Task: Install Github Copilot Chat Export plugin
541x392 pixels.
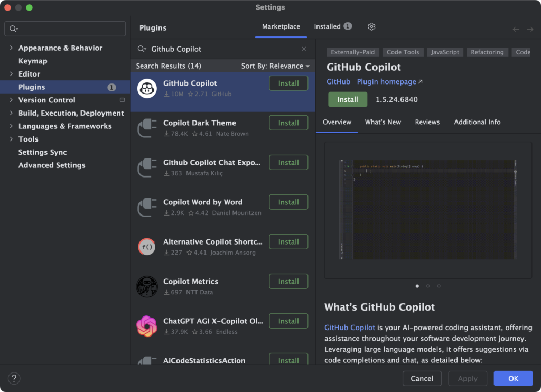Action: [x=288, y=163]
